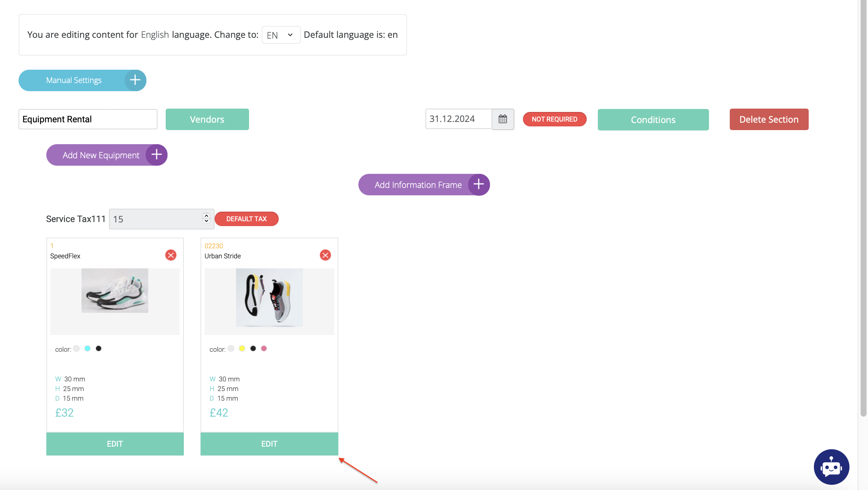The height and width of the screenshot is (490, 868).
Task: Click the Add Information Frame plus icon
Action: coord(478,185)
